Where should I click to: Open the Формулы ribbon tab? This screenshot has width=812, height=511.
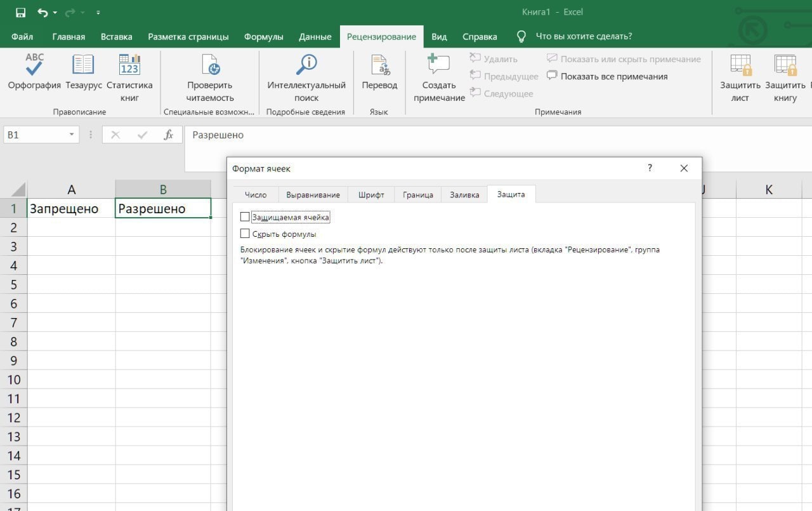tap(263, 37)
